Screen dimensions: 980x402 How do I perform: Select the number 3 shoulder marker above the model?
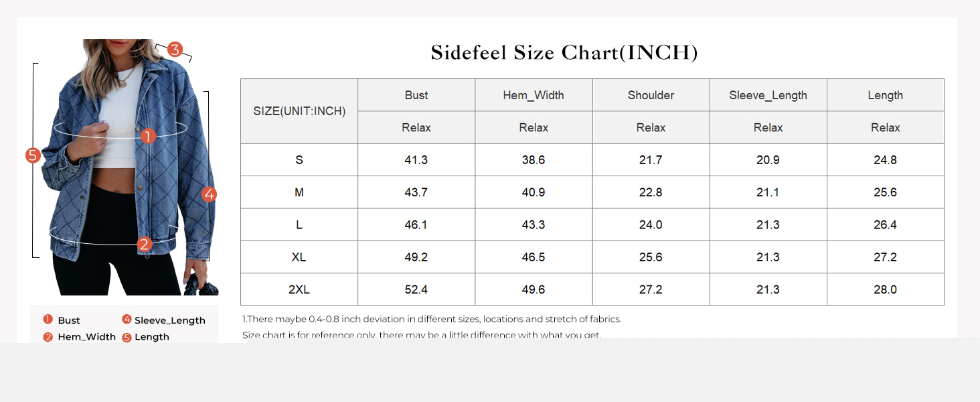175,49
